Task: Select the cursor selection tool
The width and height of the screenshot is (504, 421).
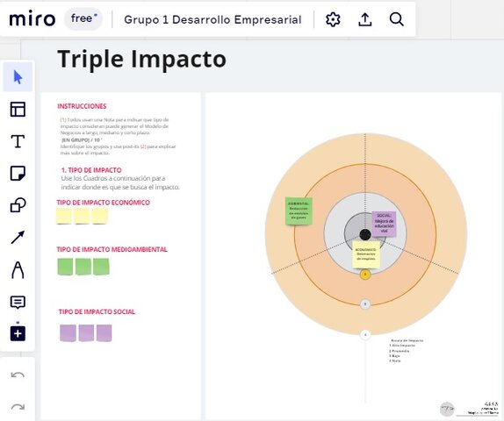Action: click(x=18, y=77)
